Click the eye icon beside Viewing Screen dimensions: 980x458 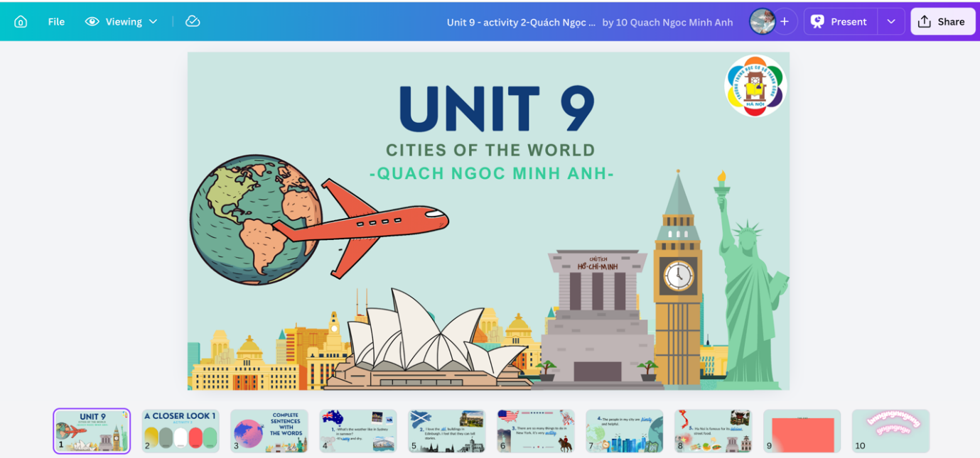tap(92, 22)
